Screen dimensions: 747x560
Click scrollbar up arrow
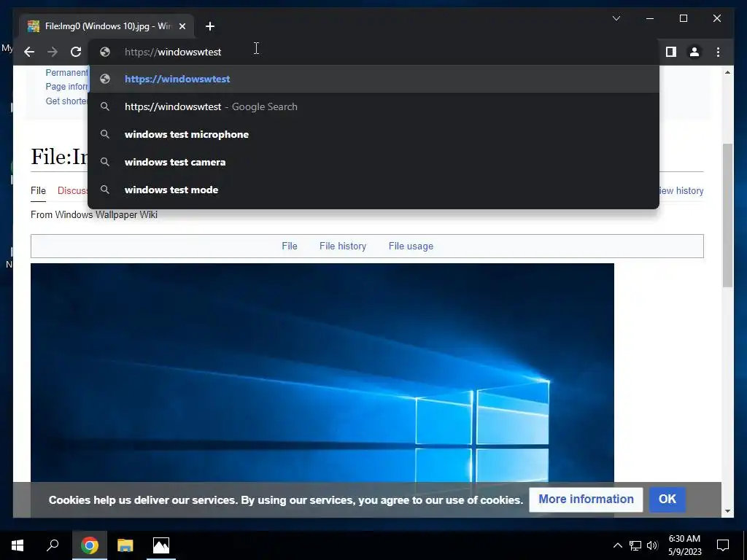(727, 72)
